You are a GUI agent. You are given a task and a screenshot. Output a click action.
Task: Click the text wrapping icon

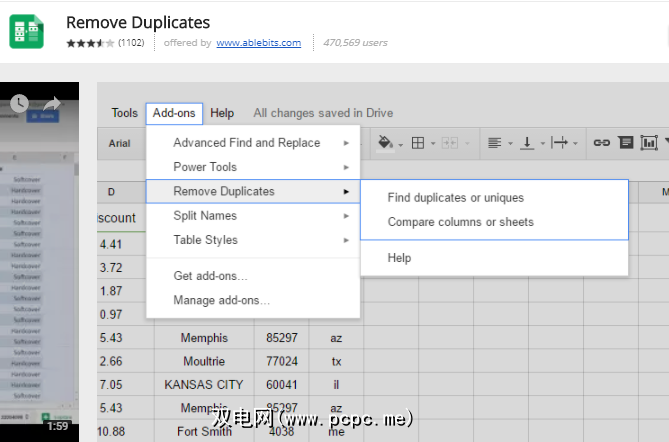coord(559,143)
